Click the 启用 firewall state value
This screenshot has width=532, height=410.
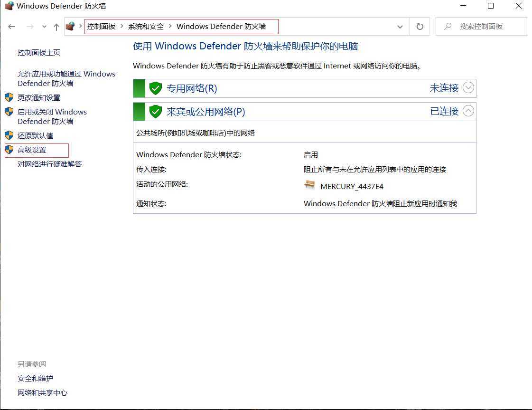click(x=311, y=155)
